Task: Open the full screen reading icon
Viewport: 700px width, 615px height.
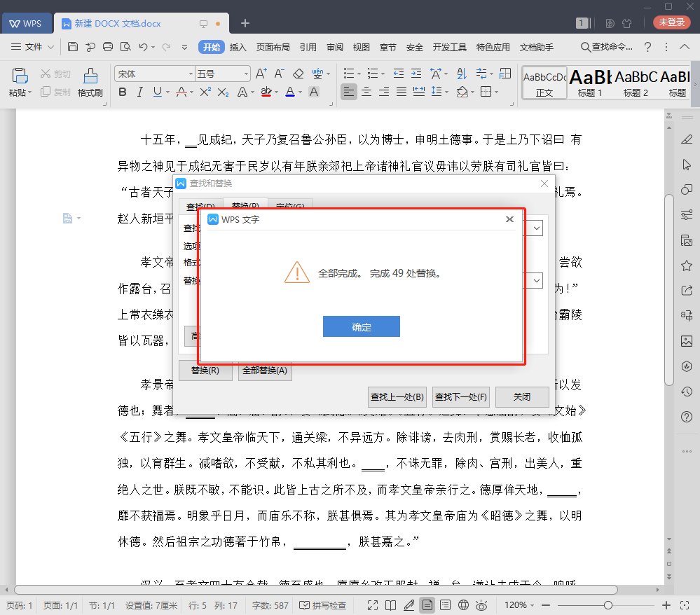Action: 373,604
